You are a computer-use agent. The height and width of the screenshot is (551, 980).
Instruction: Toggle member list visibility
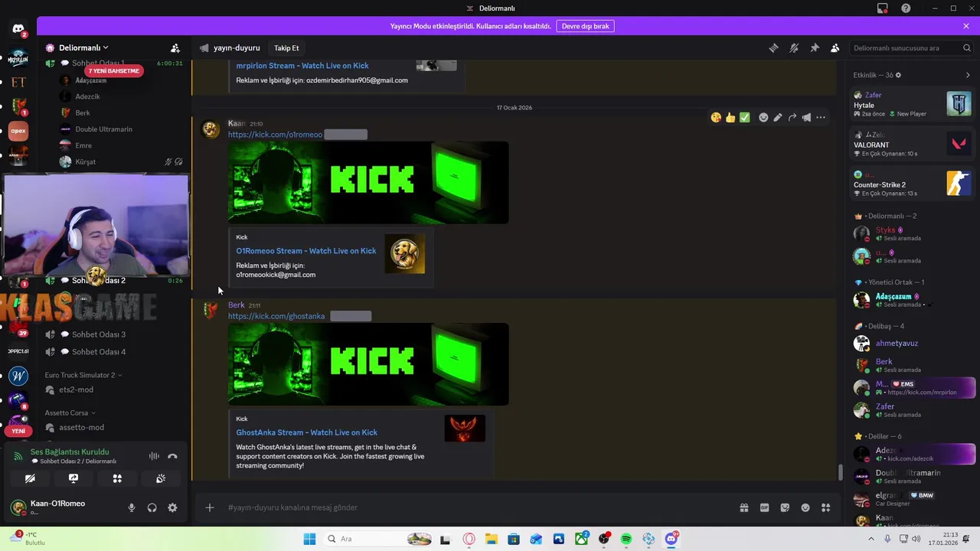835,47
